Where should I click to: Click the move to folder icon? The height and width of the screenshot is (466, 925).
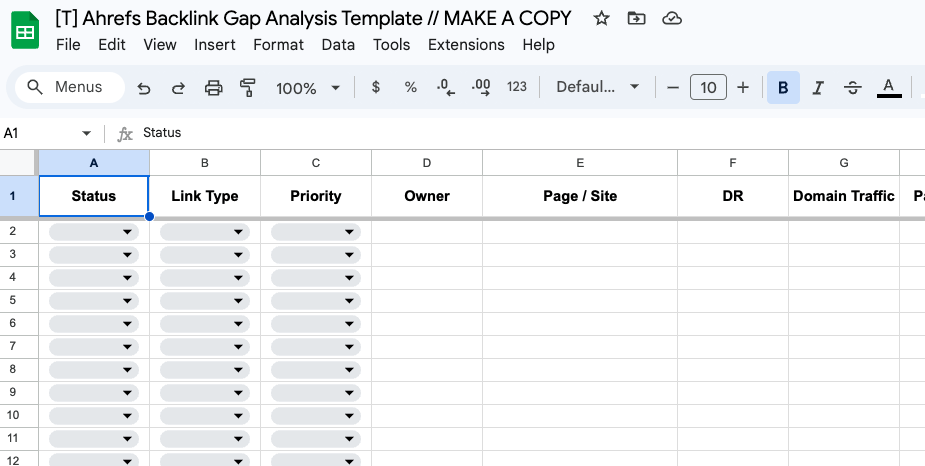click(x=636, y=18)
